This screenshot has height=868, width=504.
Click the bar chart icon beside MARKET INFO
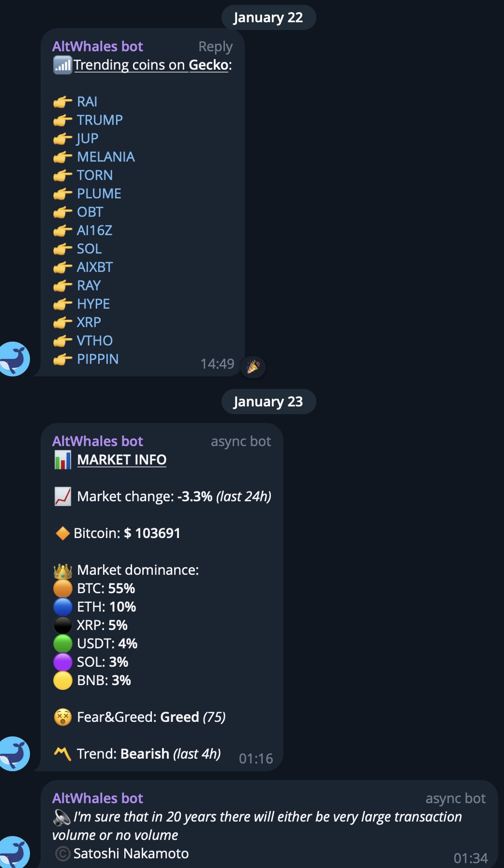[63, 460]
